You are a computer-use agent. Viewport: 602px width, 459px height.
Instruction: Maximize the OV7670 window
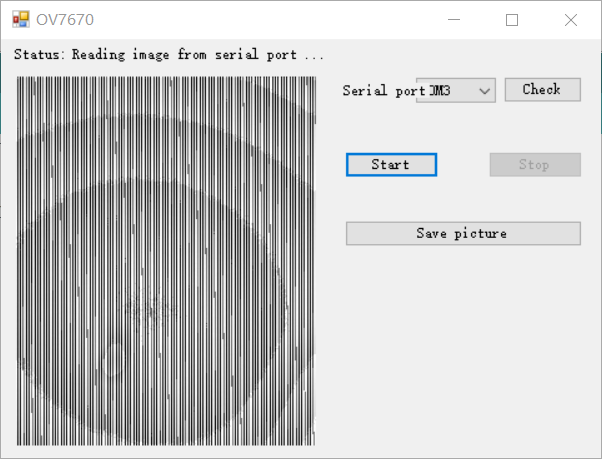point(512,20)
